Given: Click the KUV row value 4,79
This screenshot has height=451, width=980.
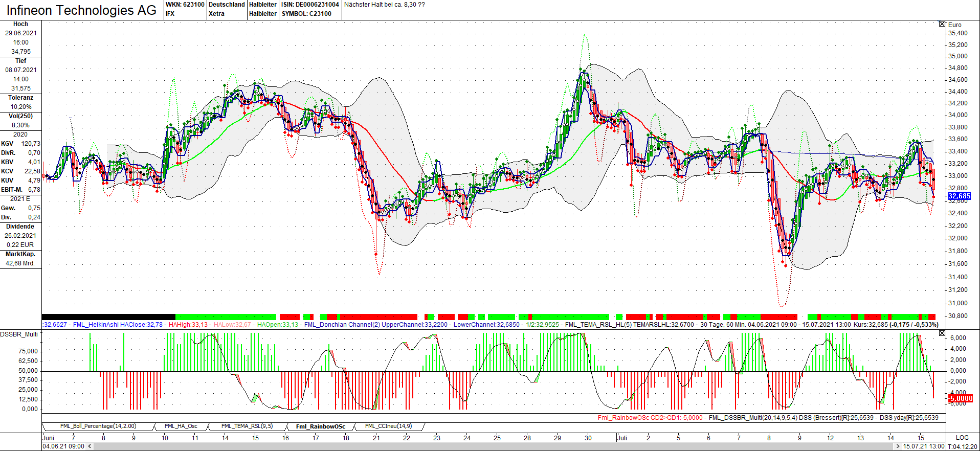Looking at the screenshot, I should [x=34, y=181].
